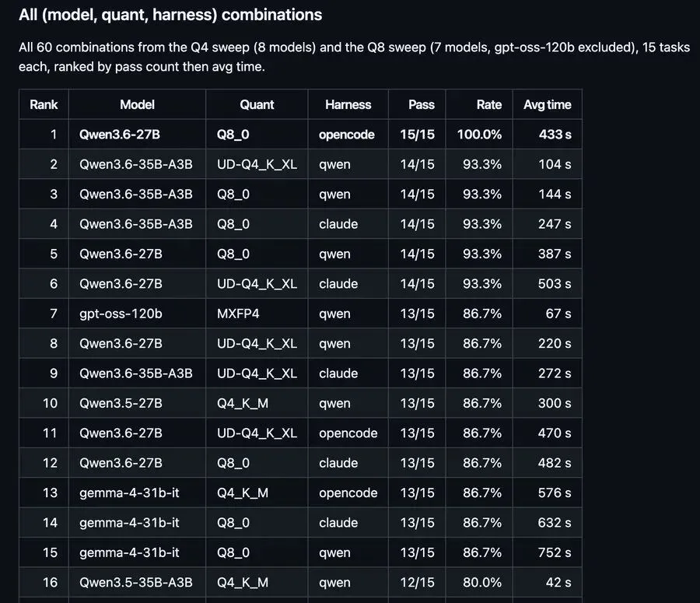Click the Rank column header

pyautogui.click(x=44, y=104)
